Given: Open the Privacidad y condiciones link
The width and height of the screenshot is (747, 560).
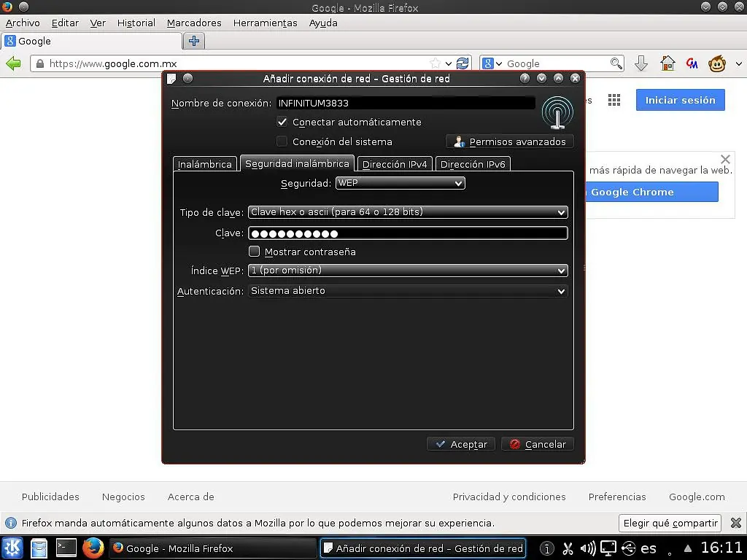Looking at the screenshot, I should 508,497.
